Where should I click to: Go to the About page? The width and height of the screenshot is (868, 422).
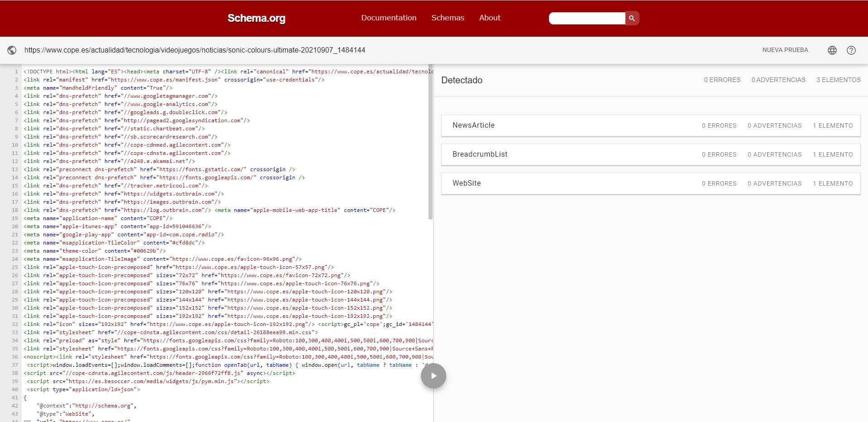click(x=490, y=18)
